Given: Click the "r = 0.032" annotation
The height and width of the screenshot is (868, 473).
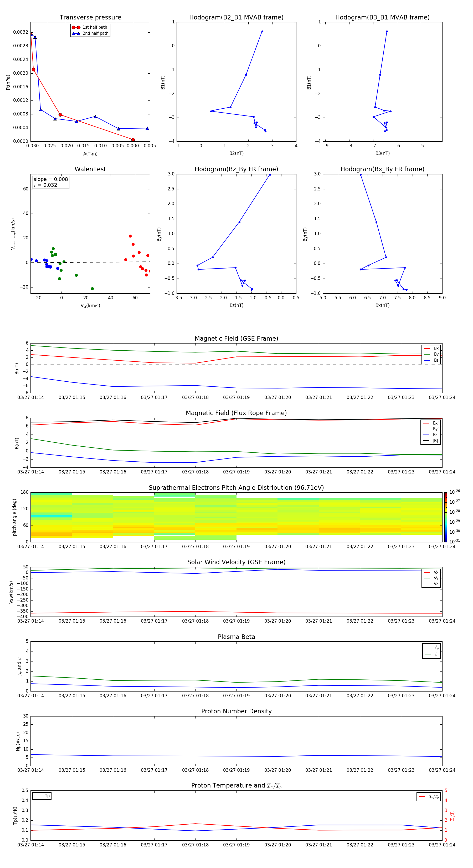Looking at the screenshot, I should pos(45,185).
